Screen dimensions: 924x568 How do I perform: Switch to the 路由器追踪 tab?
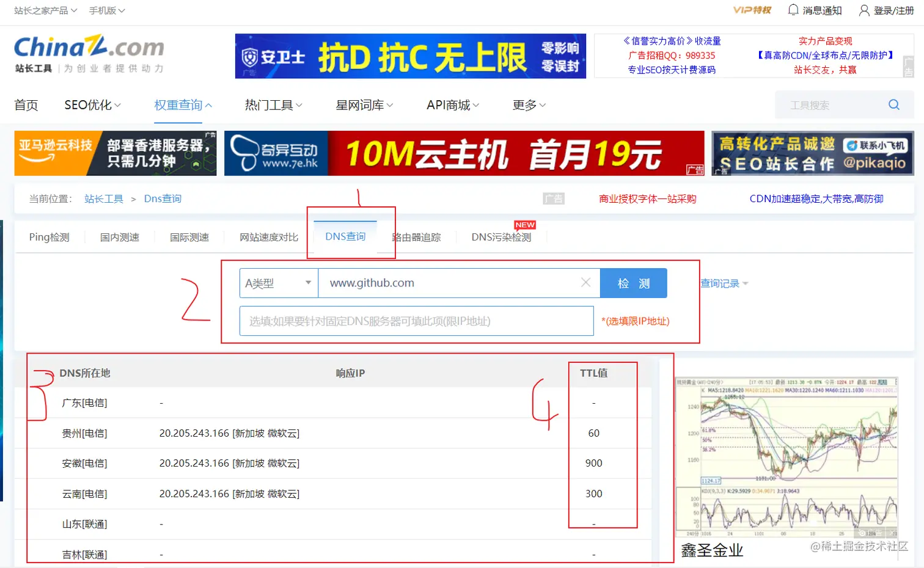point(417,237)
